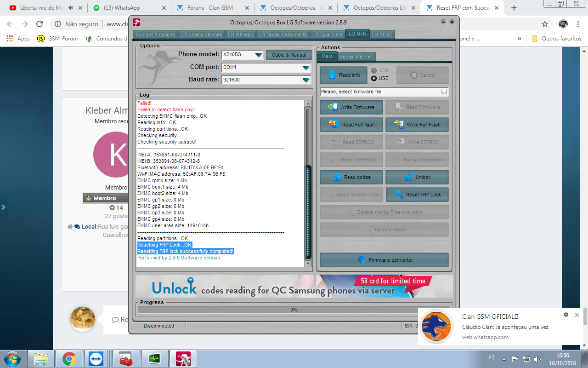Image resolution: width=588 pixels, height=368 pixels.
Task: Open File Explorer from taskbar
Action: click(x=41, y=358)
